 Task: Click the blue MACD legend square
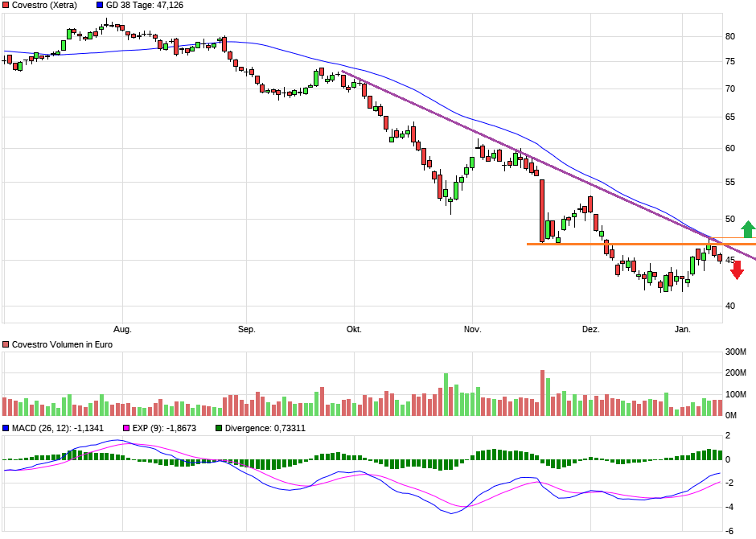(x=6, y=428)
